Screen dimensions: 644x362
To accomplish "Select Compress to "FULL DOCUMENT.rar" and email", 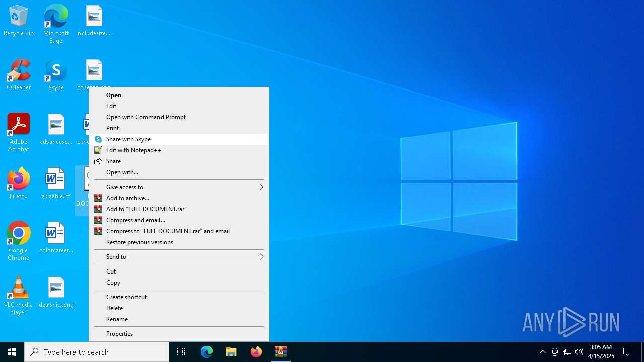I will (x=179, y=231).
